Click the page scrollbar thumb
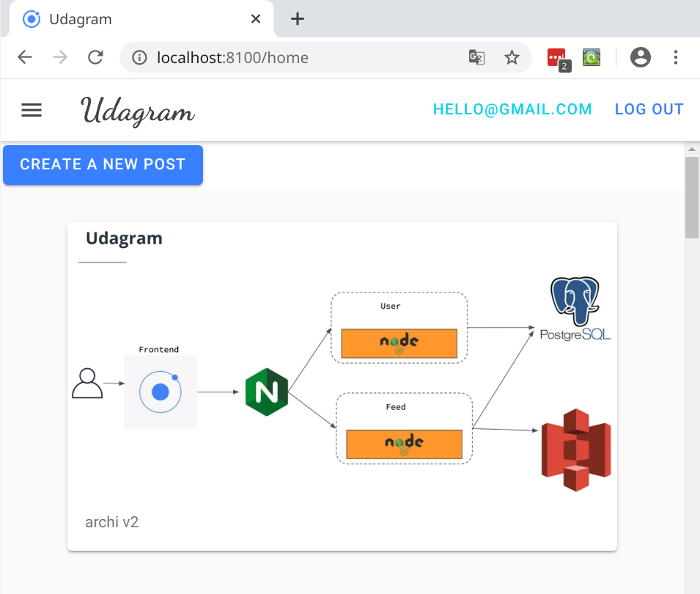 coord(692,197)
